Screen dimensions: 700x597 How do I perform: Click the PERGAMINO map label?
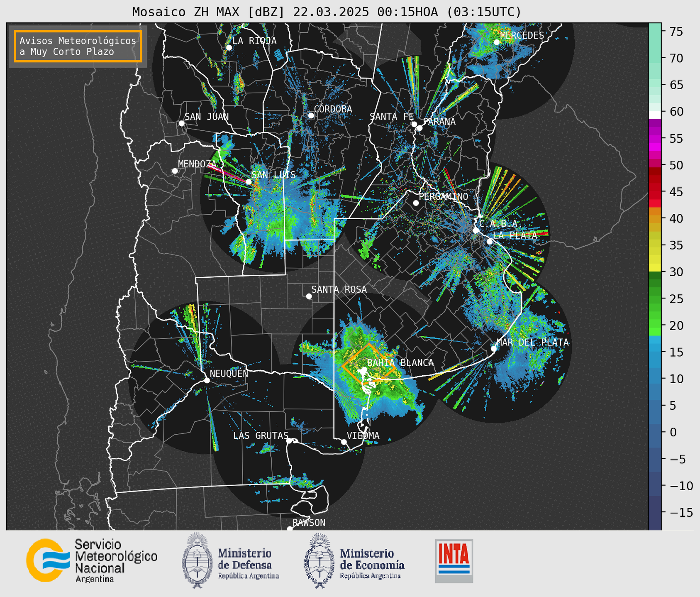444,196
